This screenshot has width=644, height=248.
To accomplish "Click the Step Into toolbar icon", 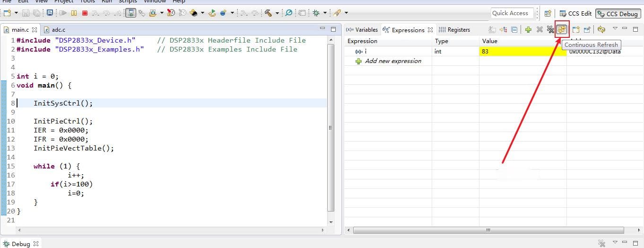I will point(95,13).
